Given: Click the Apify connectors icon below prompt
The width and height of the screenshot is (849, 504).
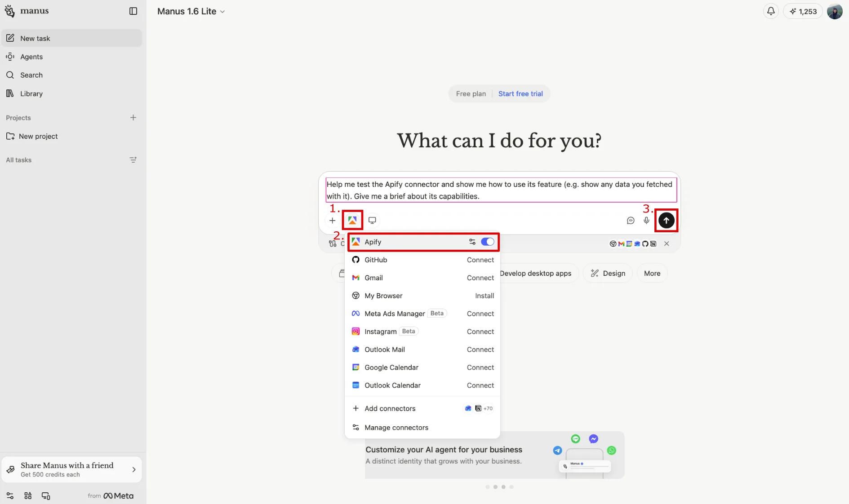Looking at the screenshot, I should tap(352, 221).
